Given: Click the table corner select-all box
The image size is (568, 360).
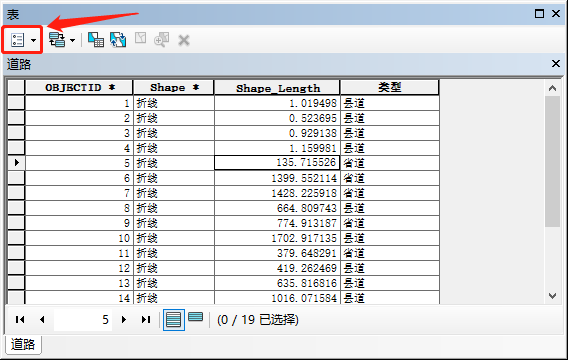Looking at the screenshot, I should (x=16, y=88).
